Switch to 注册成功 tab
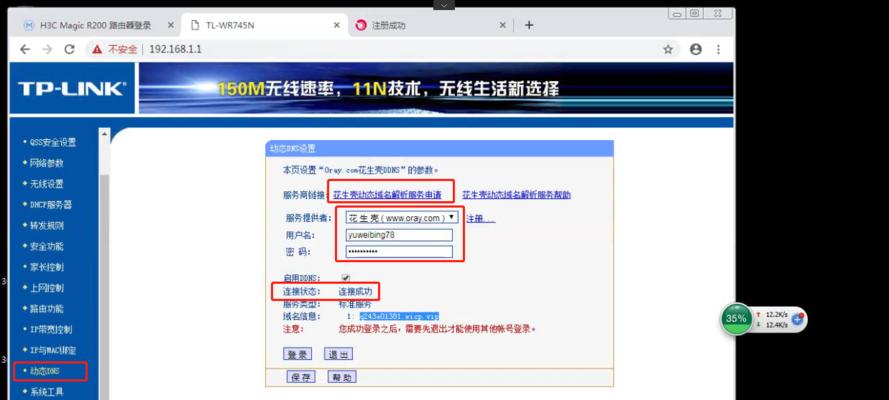Image resolution: width=889 pixels, height=400 pixels. click(429, 25)
